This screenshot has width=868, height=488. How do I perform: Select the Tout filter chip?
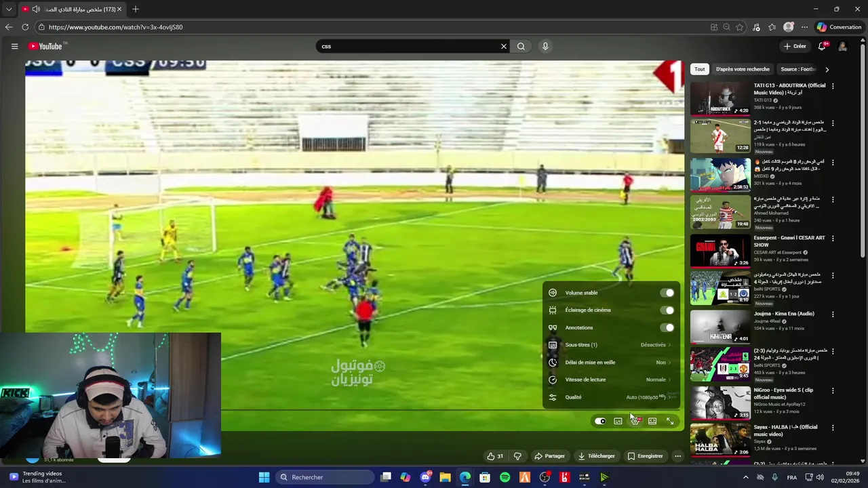[x=700, y=69]
